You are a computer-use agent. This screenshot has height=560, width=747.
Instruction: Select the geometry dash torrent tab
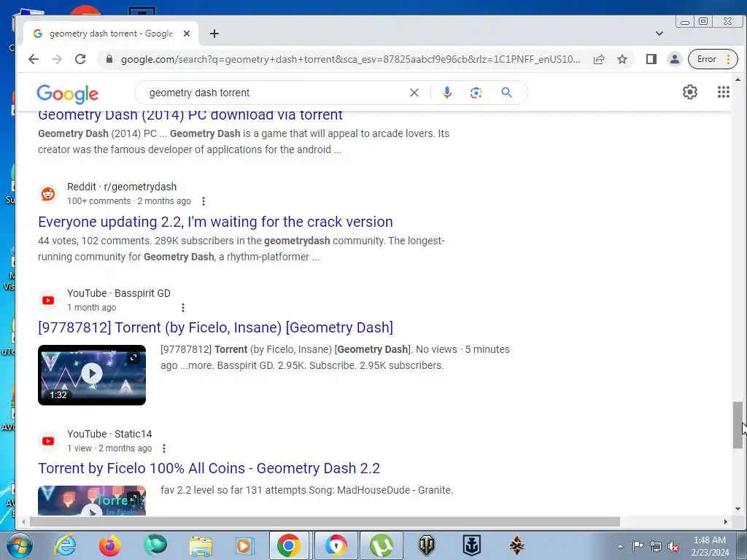coord(111,34)
